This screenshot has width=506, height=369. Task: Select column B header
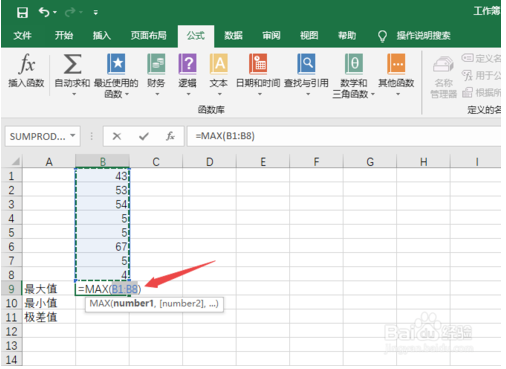click(x=103, y=162)
